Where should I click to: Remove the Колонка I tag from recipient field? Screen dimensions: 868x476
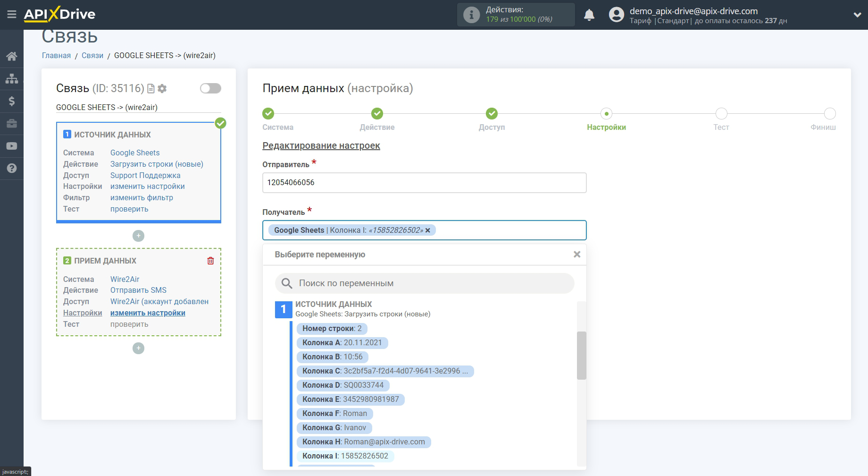click(x=427, y=230)
